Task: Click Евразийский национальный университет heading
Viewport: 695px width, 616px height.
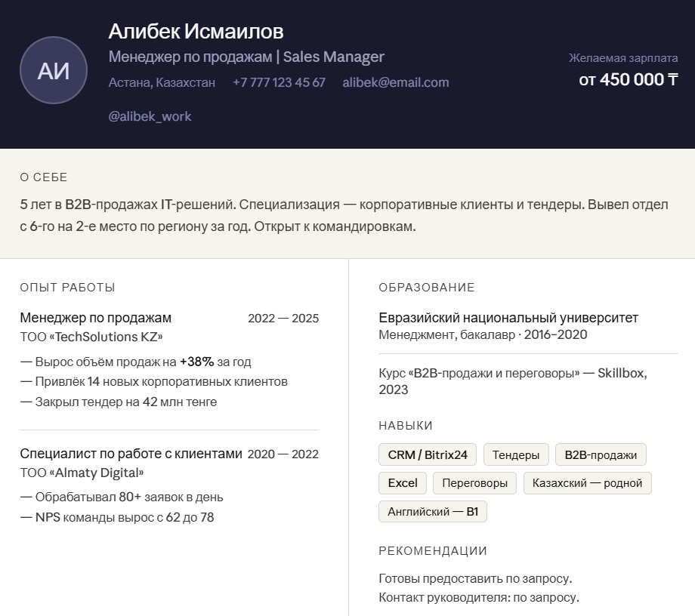Action: pyautogui.click(x=508, y=318)
